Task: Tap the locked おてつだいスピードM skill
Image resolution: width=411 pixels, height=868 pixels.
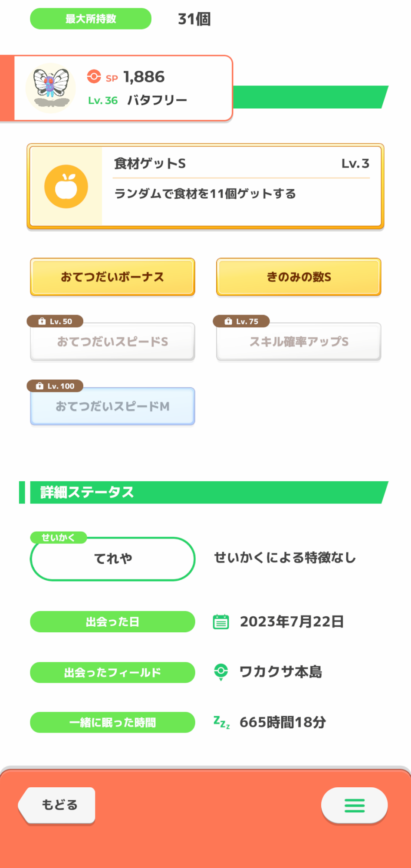Action: click(x=112, y=407)
